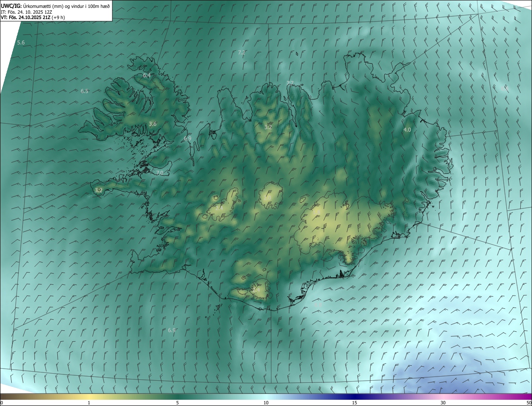Click the "5" label on the color scale
Screen dimensions: 532x406
[x=177, y=403]
